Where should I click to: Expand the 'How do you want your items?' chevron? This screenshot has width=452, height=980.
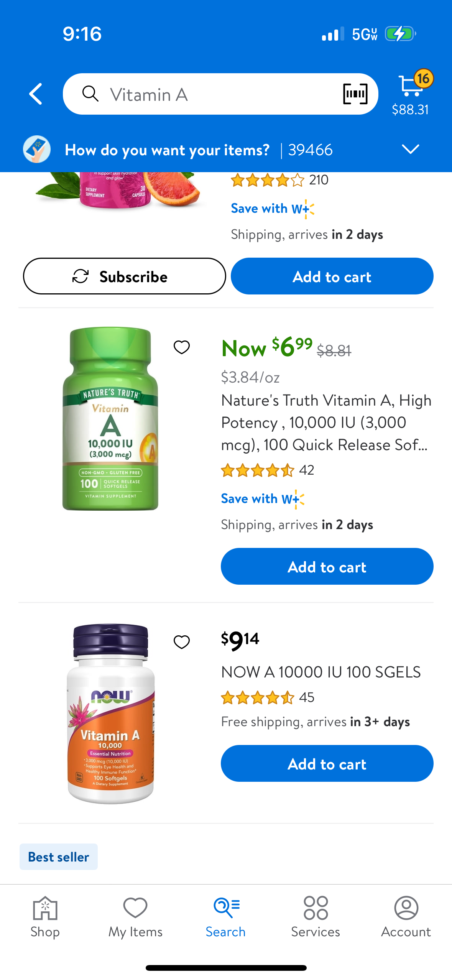coord(410,149)
